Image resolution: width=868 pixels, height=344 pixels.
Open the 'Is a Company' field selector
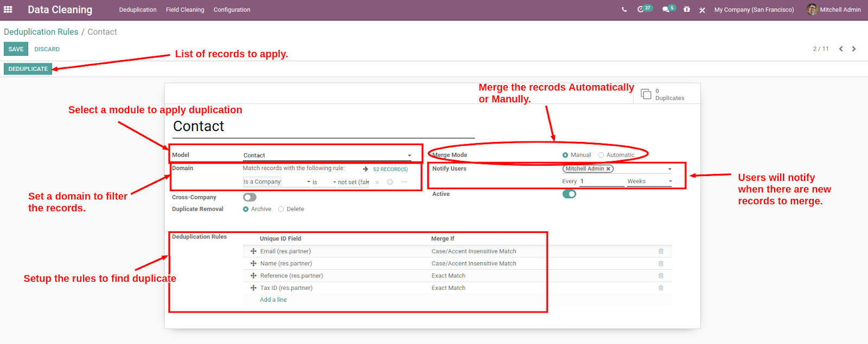(x=277, y=182)
